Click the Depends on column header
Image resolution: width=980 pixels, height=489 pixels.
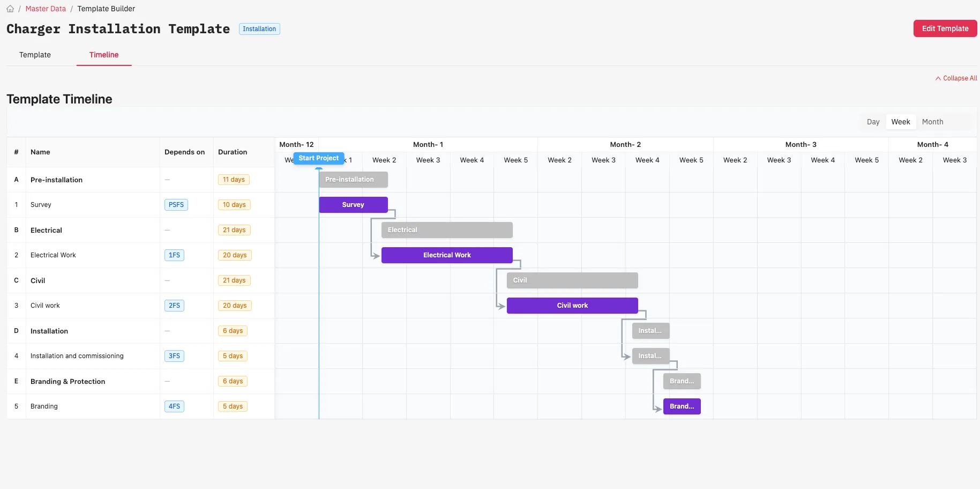(x=184, y=152)
